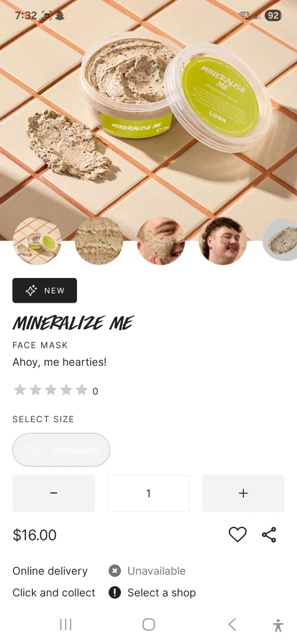View the mask texture close-up thumbnail
The width and height of the screenshot is (297, 644).
click(99, 241)
